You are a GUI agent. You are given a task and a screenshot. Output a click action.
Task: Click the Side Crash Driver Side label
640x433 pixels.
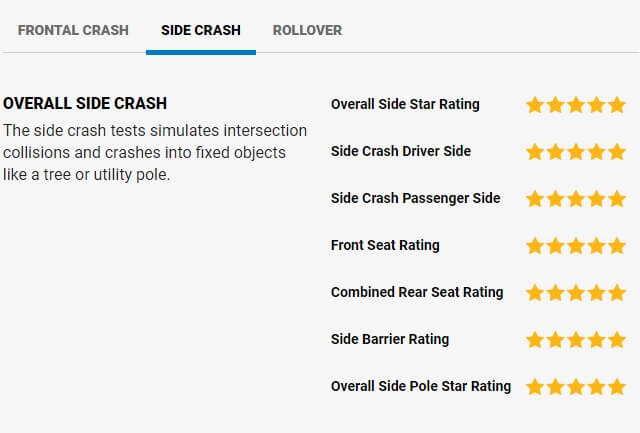(401, 151)
